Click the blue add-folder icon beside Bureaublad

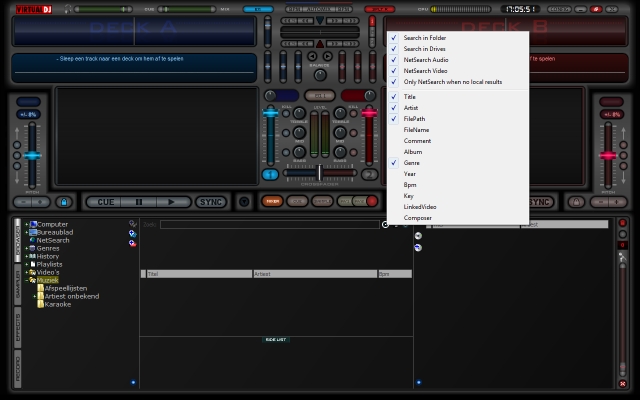[x=133, y=233]
